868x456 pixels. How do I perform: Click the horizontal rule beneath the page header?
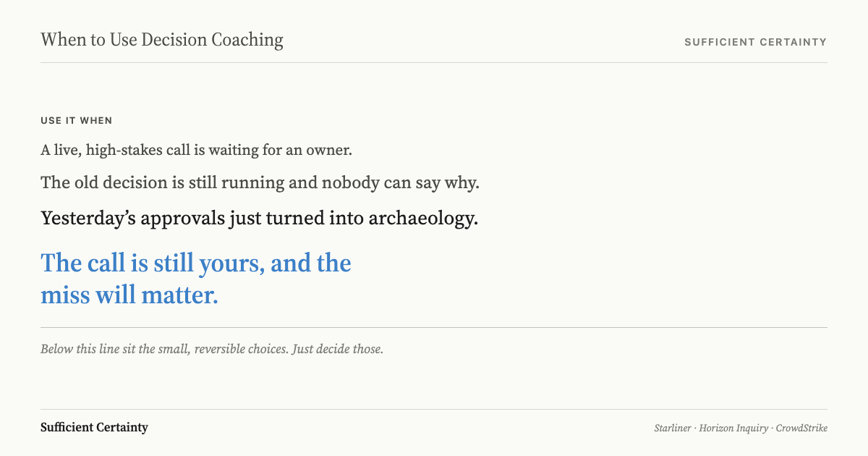(x=434, y=63)
